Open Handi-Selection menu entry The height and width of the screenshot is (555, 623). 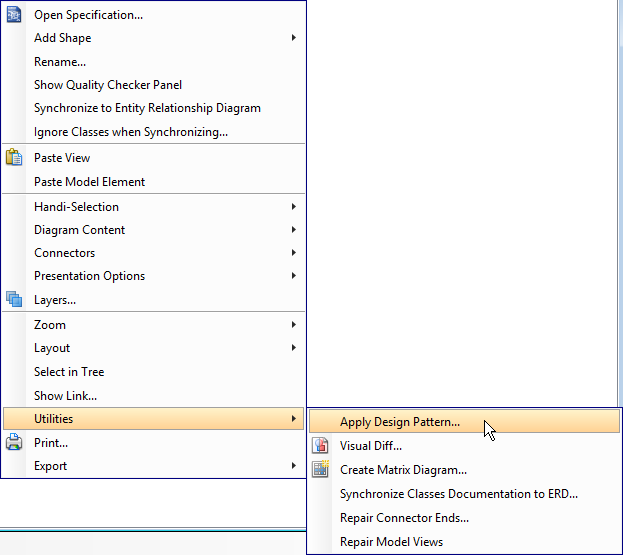(x=153, y=207)
